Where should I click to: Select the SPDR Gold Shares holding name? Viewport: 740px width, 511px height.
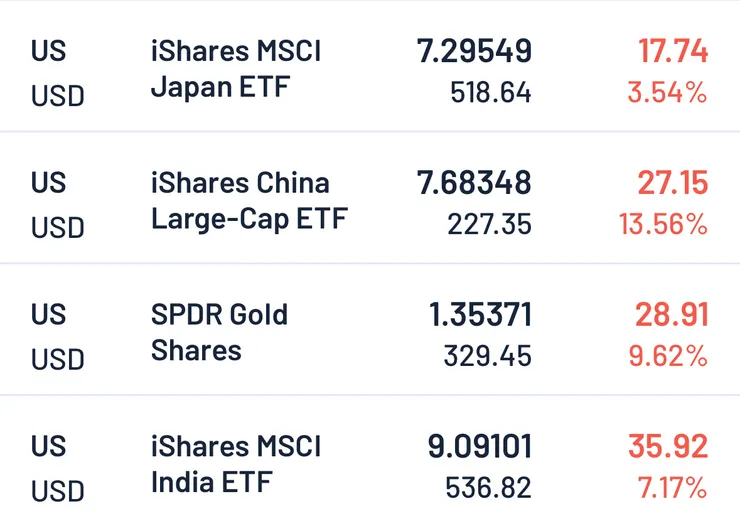219,332
